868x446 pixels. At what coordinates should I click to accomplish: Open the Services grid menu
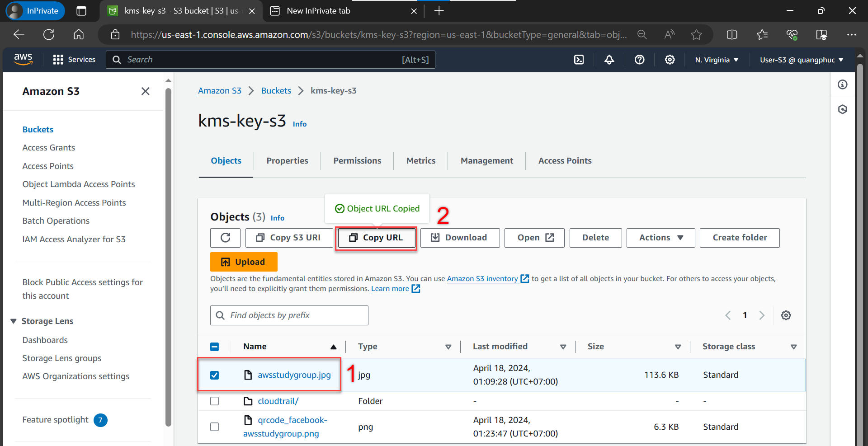(x=74, y=60)
